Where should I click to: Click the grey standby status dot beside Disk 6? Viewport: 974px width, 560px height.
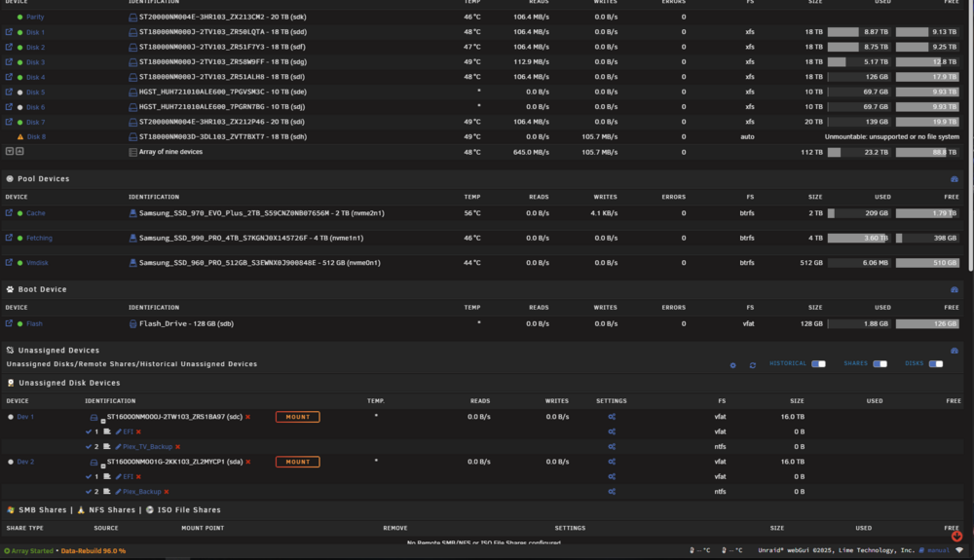click(x=19, y=107)
